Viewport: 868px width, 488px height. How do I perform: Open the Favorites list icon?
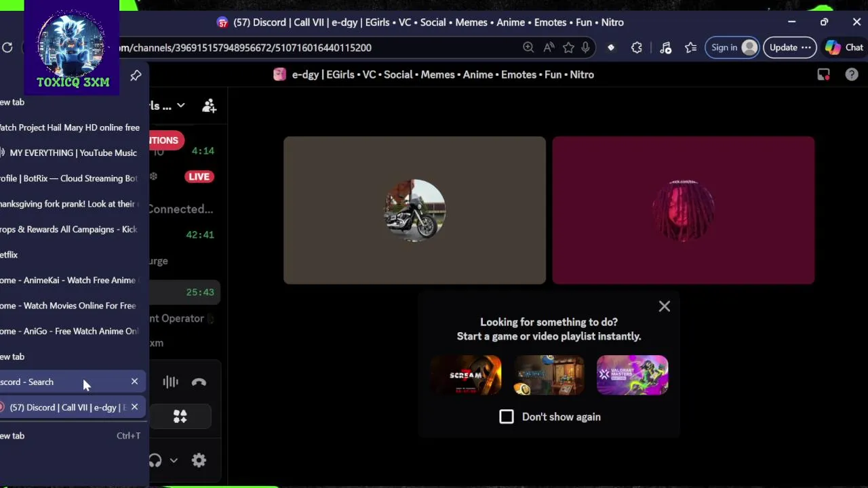(691, 47)
